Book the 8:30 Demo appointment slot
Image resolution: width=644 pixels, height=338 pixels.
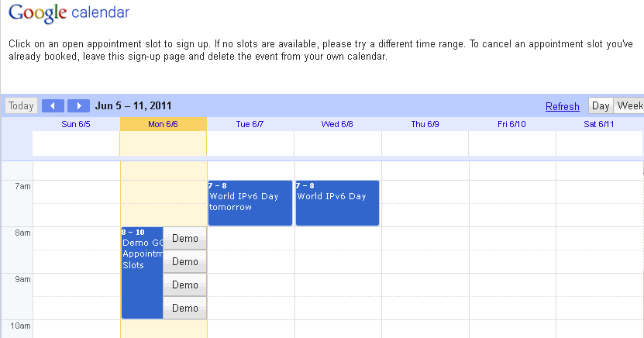pos(184,261)
